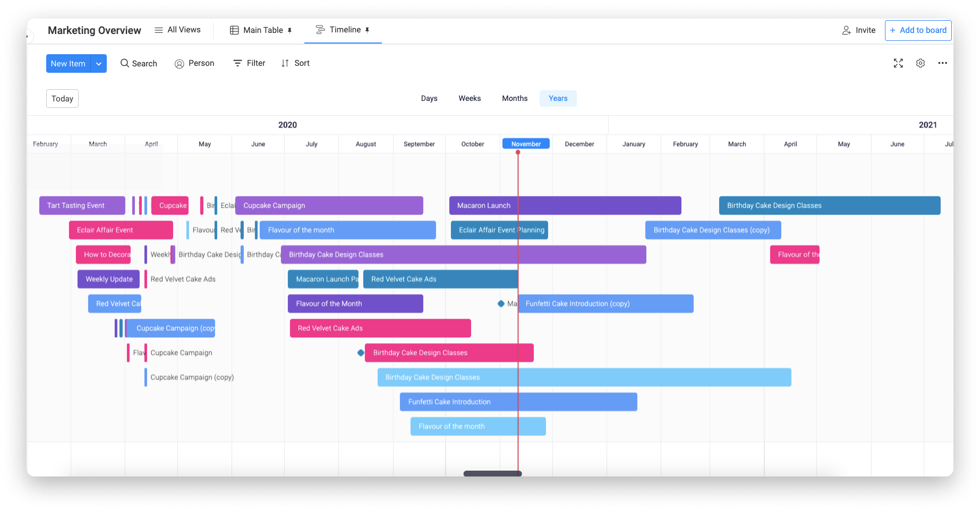Image resolution: width=980 pixels, height=511 pixels.
Task: Enter fullscreen mode with the expand icon
Action: point(898,63)
